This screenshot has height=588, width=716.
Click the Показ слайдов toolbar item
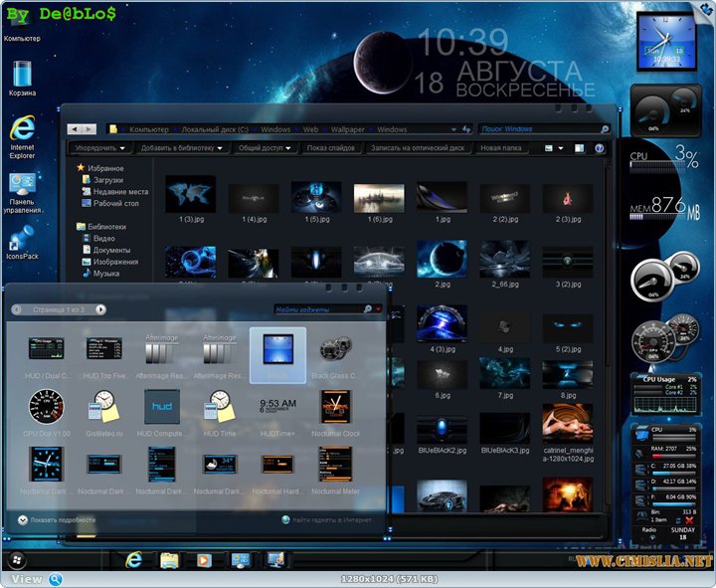point(330,148)
